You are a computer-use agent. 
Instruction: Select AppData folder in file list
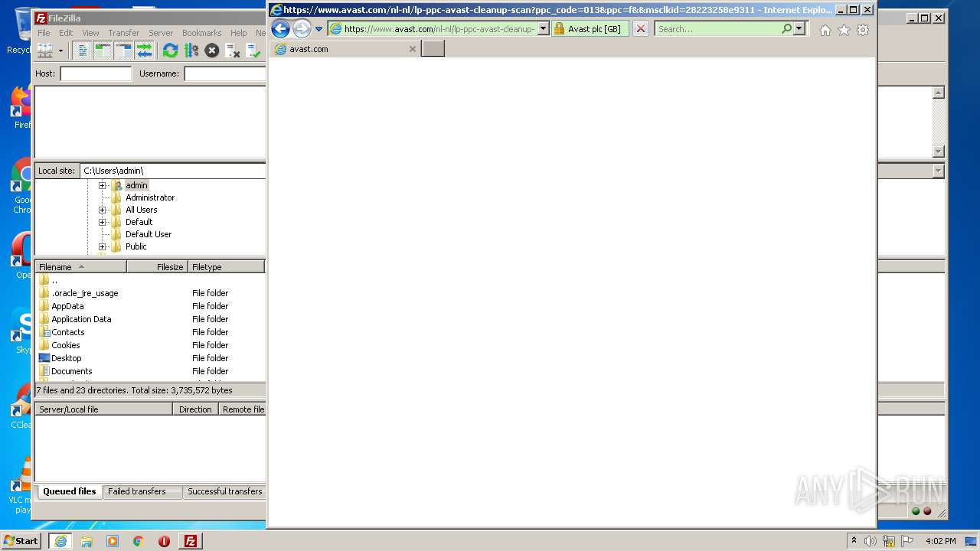point(150,306)
